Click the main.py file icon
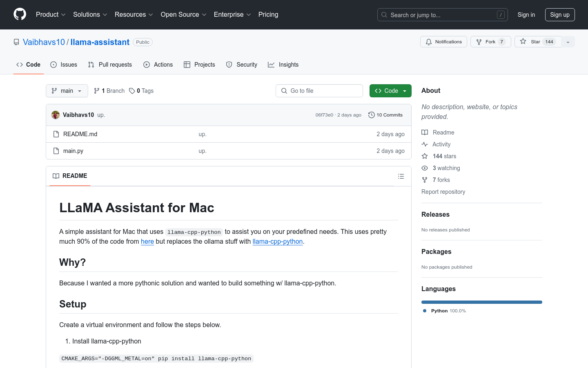The height and width of the screenshot is (368, 588). 56,151
